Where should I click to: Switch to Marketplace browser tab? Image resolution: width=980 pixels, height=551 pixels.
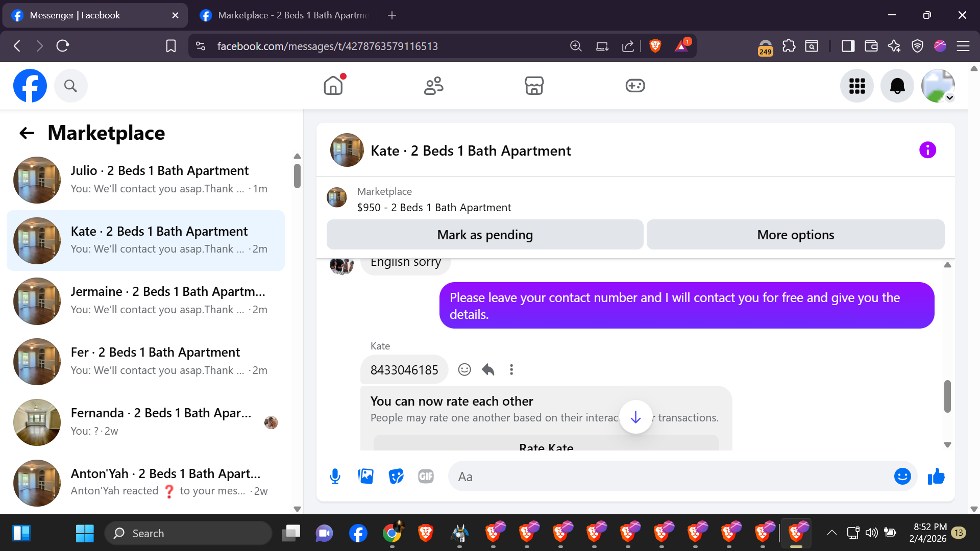pyautogui.click(x=286, y=15)
